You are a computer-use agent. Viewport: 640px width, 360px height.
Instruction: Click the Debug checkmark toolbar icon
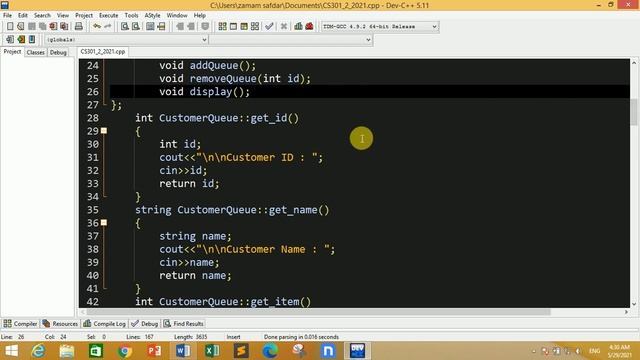(x=269, y=27)
